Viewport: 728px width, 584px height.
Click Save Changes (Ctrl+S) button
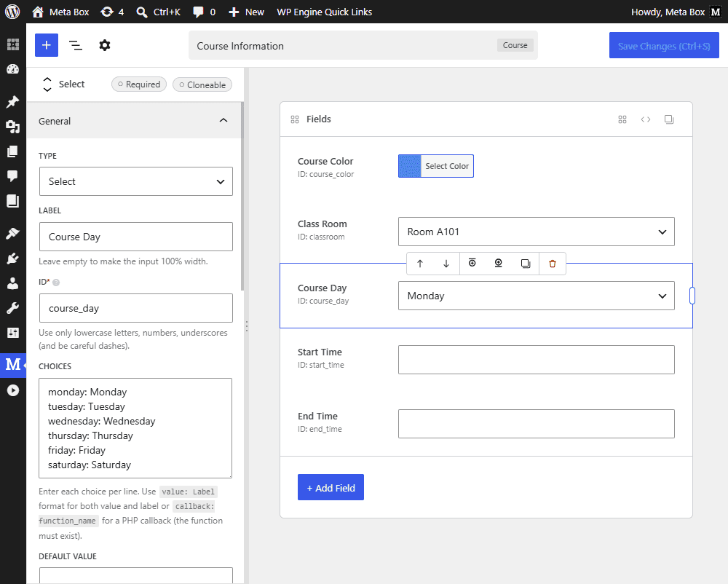tap(664, 45)
